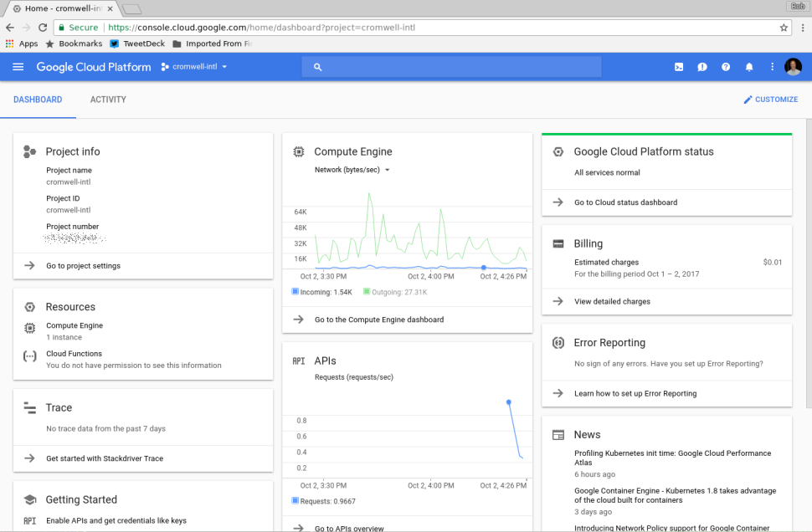Expand the Network (bytes/sec) metric dropdown

(352, 170)
